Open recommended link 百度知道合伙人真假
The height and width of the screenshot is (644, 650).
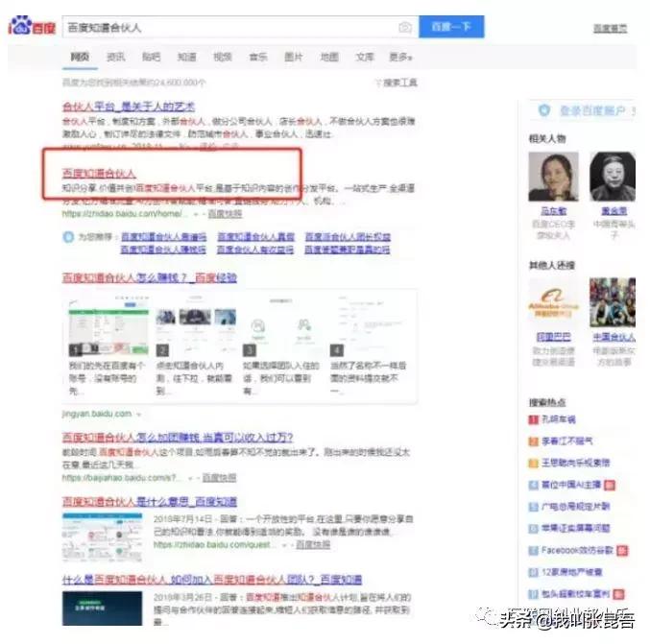pyautogui.click(x=256, y=237)
